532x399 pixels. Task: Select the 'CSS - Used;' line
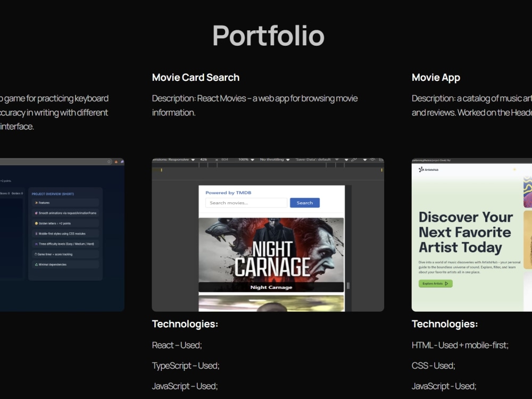pos(433,366)
